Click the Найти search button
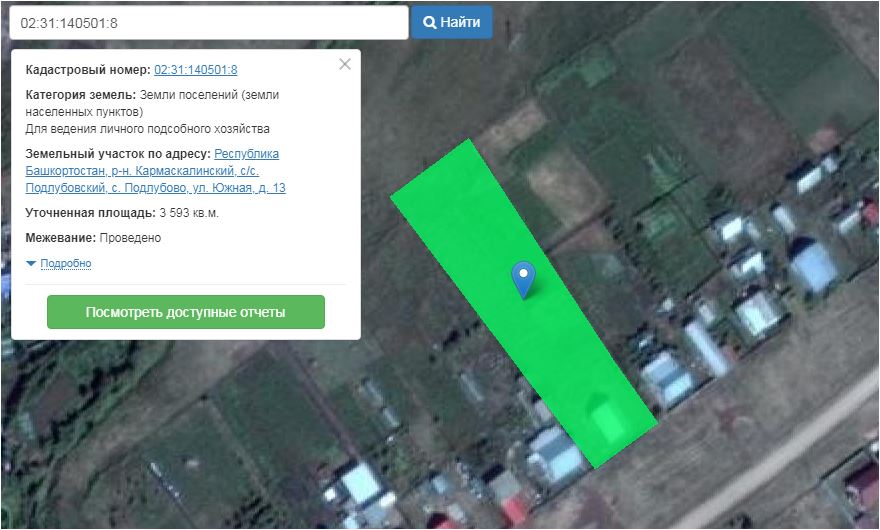The height and width of the screenshot is (530, 880). click(x=452, y=22)
